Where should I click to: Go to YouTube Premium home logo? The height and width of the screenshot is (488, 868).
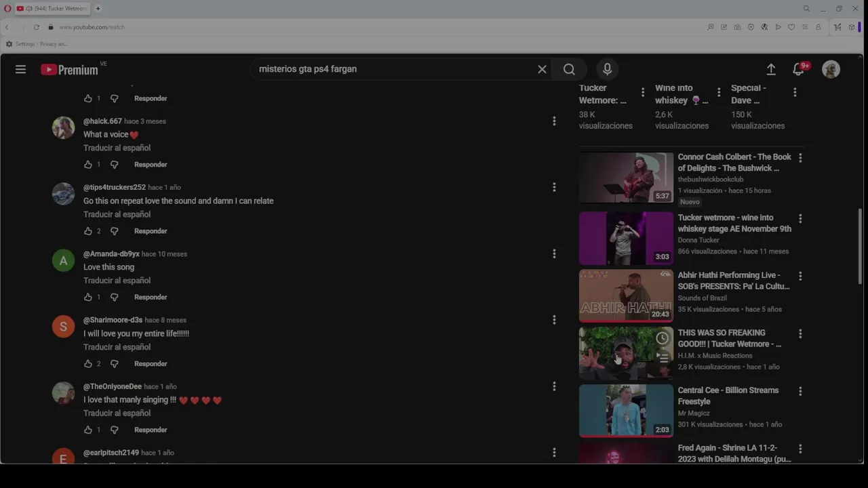tap(69, 70)
